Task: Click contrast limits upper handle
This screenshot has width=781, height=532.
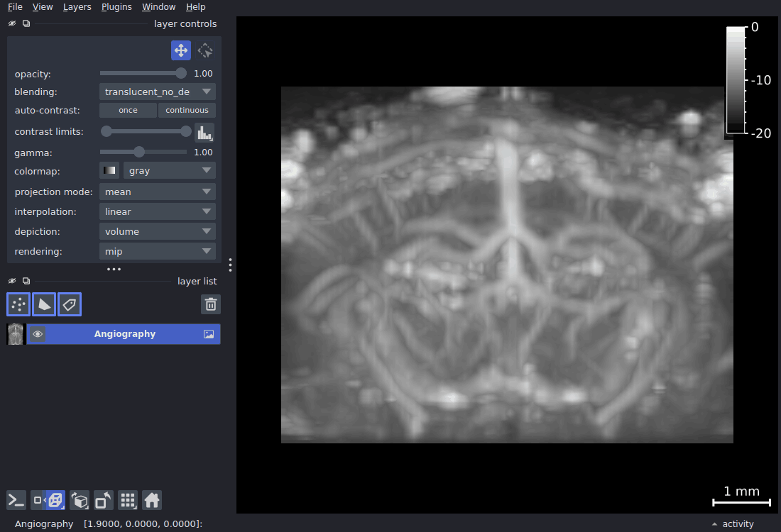Action: [186, 131]
